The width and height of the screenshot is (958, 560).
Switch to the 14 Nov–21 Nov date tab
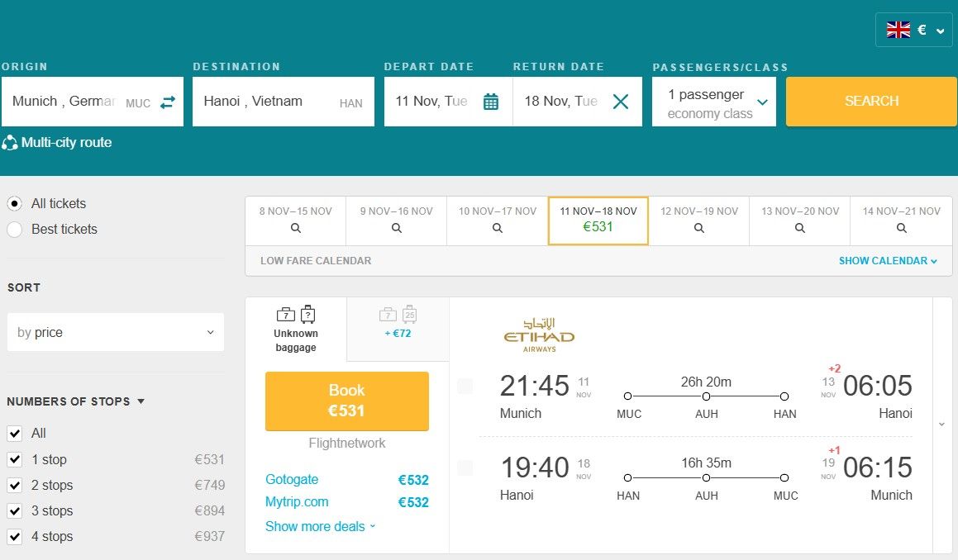point(901,221)
